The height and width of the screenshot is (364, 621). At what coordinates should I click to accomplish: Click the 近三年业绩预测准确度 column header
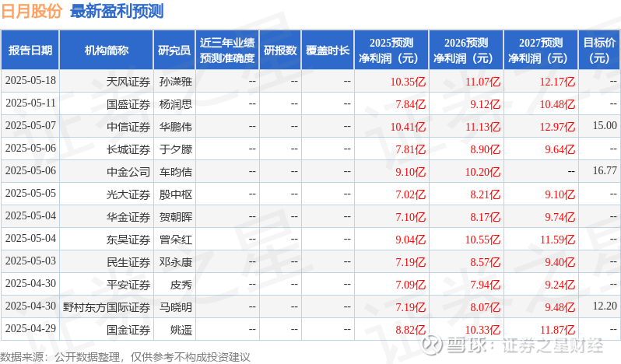(x=227, y=51)
